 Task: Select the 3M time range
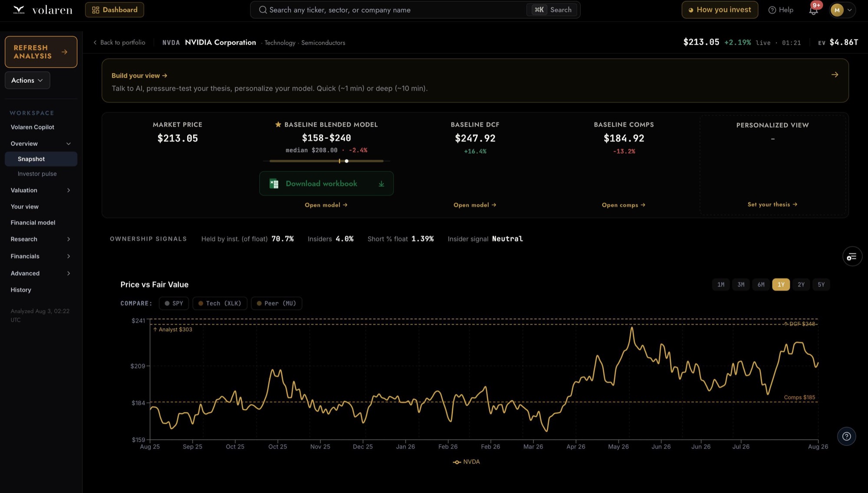pos(741,284)
